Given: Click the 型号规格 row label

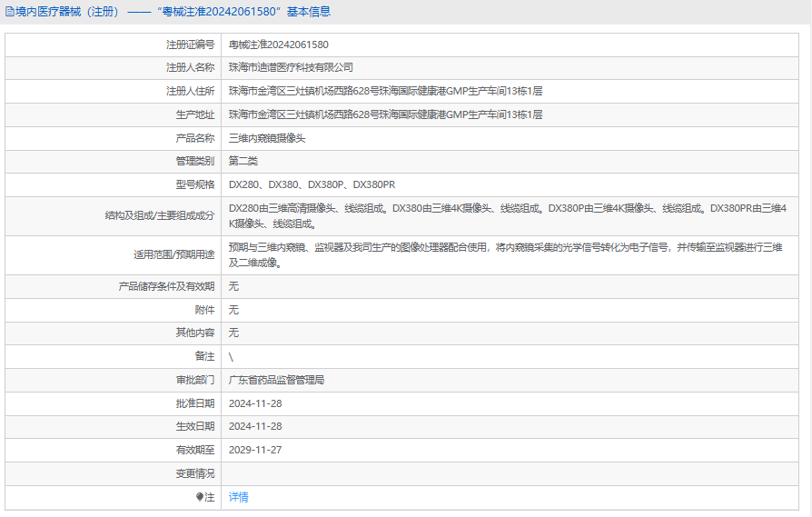Looking at the screenshot, I should click(x=194, y=184).
